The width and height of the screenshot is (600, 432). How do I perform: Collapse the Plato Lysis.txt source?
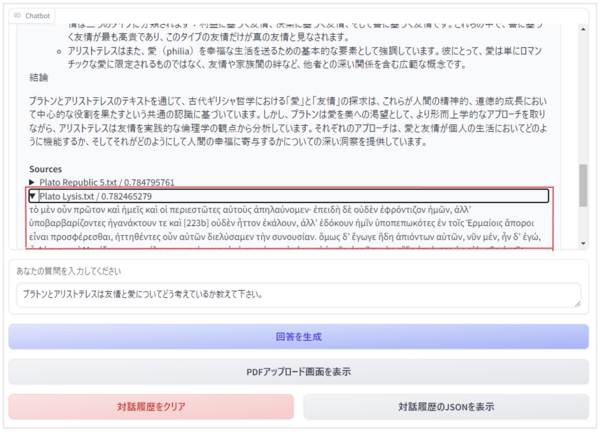pyautogui.click(x=289, y=196)
